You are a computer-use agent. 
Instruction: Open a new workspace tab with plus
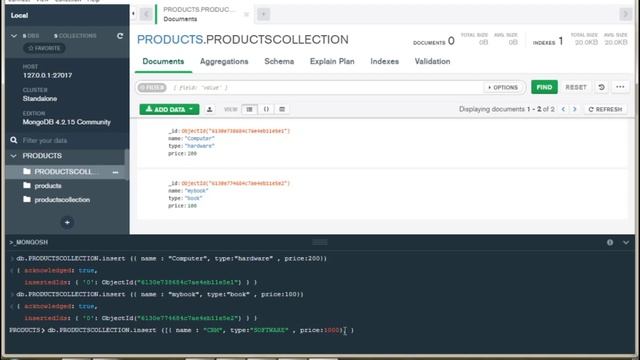click(263, 14)
